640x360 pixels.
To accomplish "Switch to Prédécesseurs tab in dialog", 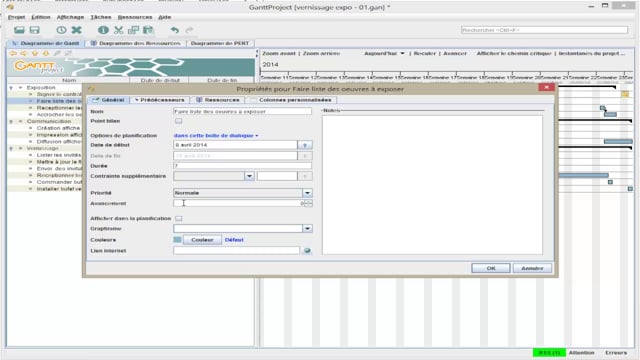I will click(160, 100).
